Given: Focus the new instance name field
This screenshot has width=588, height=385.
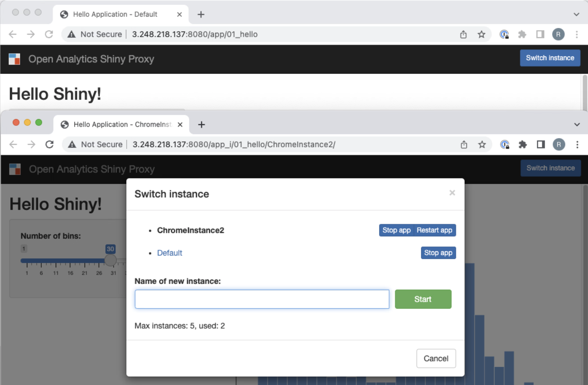Looking at the screenshot, I should tap(262, 299).
